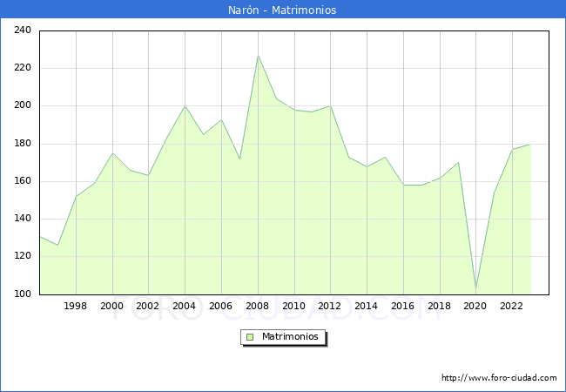Click the 2022 x-axis label
The height and width of the screenshot is (392, 566).
511,306
